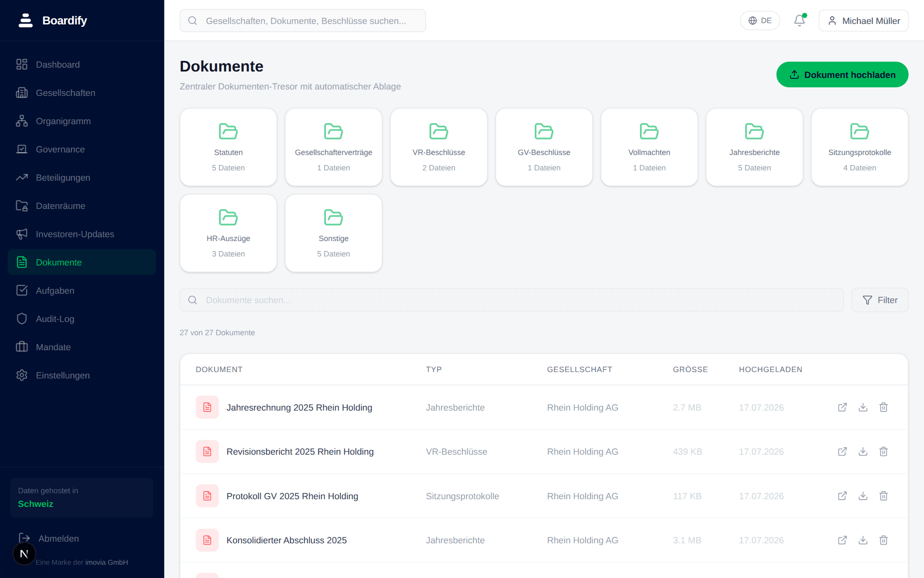Click the Grösse column header

(690, 369)
